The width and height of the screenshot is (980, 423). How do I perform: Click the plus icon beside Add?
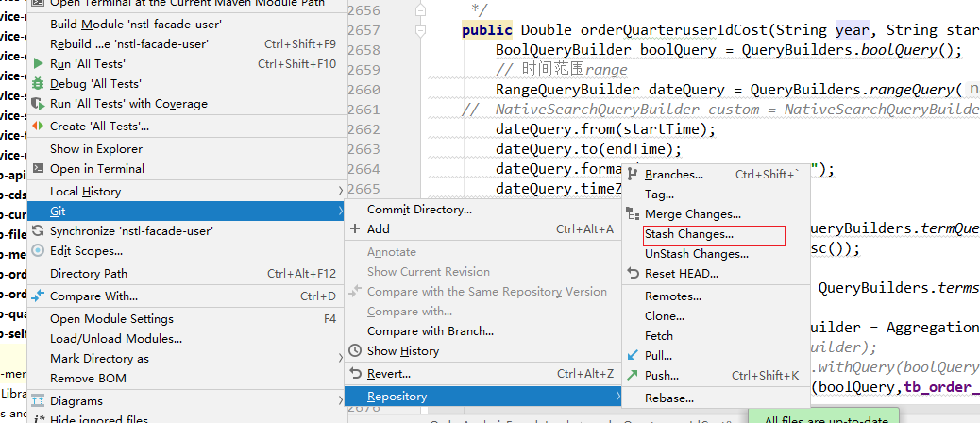(356, 229)
